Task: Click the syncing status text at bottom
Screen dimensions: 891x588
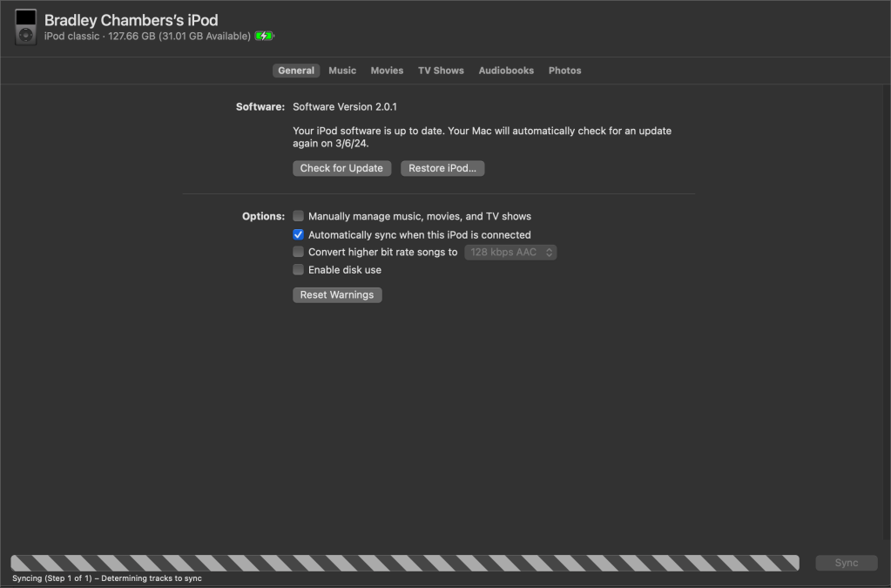Action: pyautogui.click(x=107, y=578)
